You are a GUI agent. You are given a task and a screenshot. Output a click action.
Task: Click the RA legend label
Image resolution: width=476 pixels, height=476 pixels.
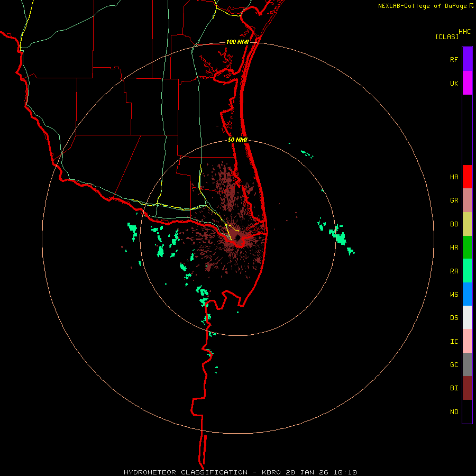pos(454,271)
